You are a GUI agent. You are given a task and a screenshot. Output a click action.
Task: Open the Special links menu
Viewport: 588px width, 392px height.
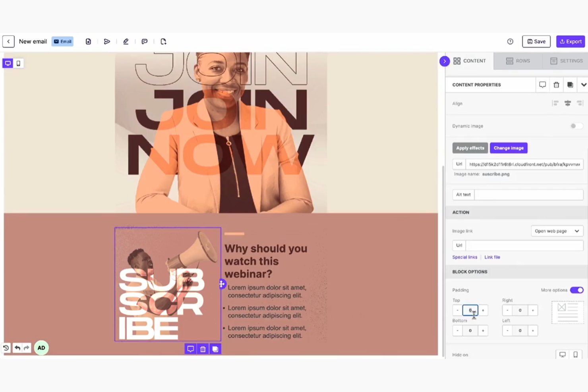(x=464, y=257)
